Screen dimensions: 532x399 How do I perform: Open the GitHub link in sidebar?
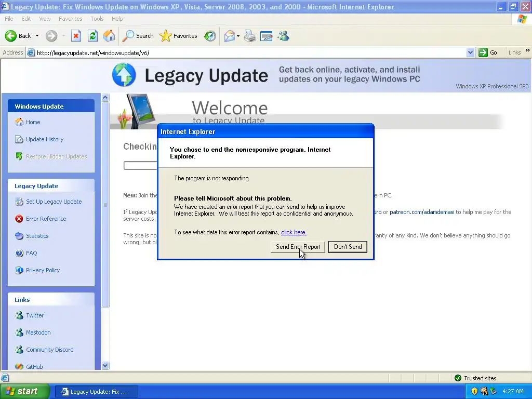pyautogui.click(x=29, y=366)
